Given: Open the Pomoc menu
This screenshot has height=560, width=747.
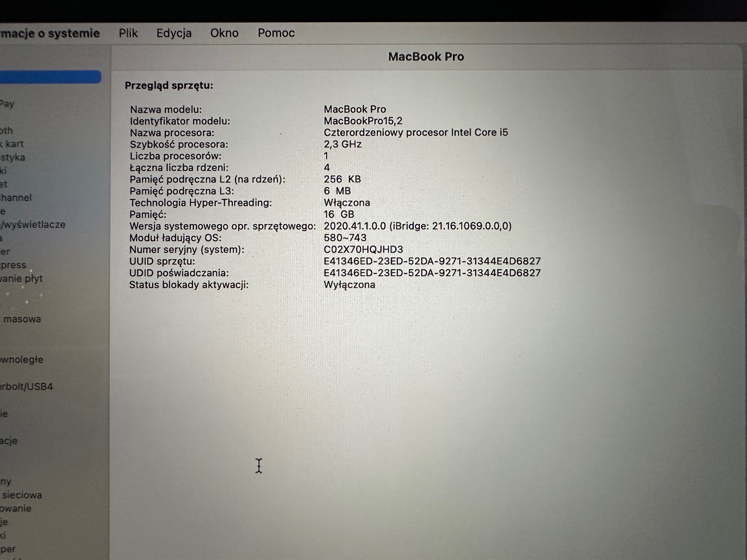Looking at the screenshot, I should click(276, 33).
